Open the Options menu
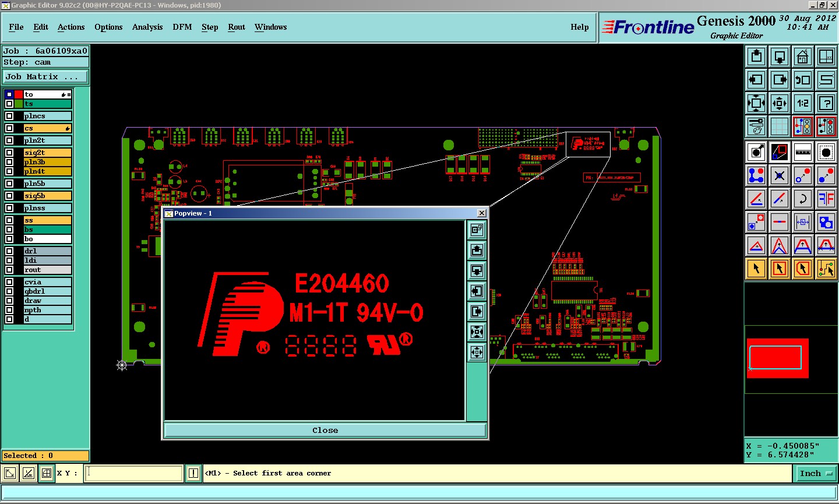Image resolution: width=839 pixels, height=504 pixels. click(x=108, y=27)
